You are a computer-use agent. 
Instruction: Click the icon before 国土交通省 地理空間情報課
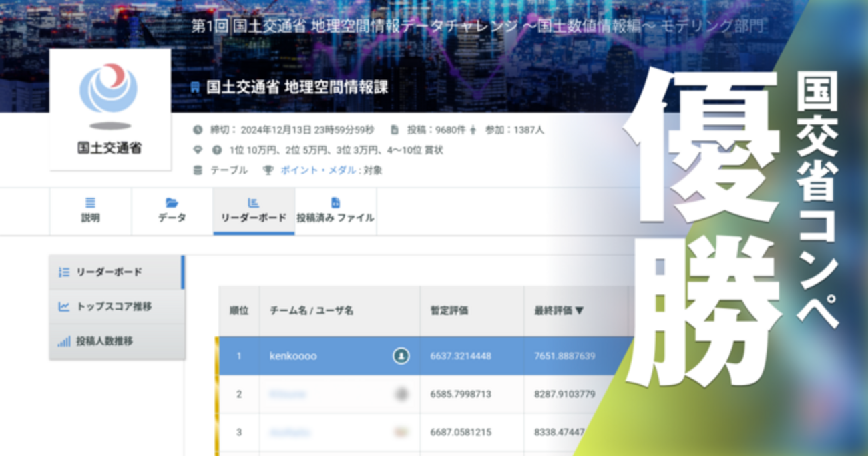195,88
